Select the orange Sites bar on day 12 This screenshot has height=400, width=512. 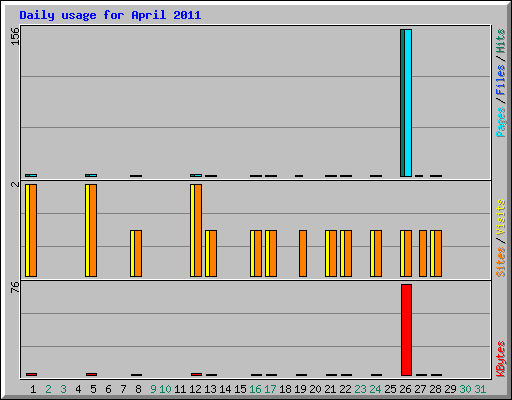tap(198, 230)
